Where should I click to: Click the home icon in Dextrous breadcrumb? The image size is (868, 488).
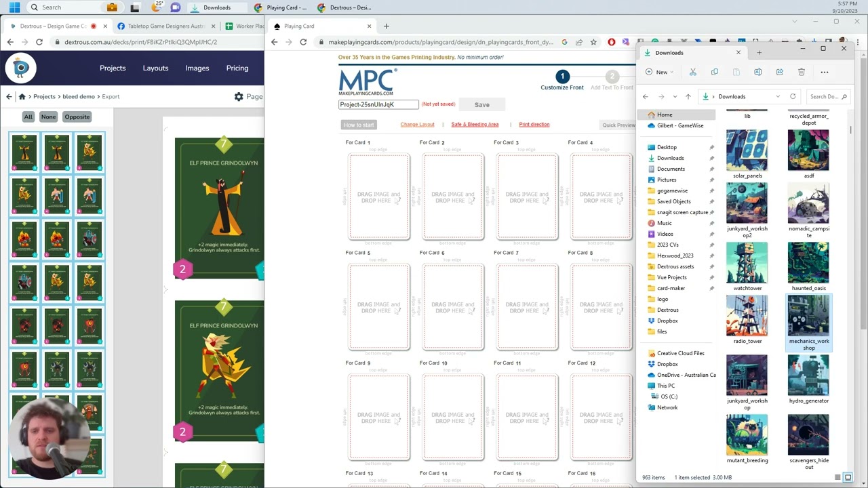coord(22,97)
